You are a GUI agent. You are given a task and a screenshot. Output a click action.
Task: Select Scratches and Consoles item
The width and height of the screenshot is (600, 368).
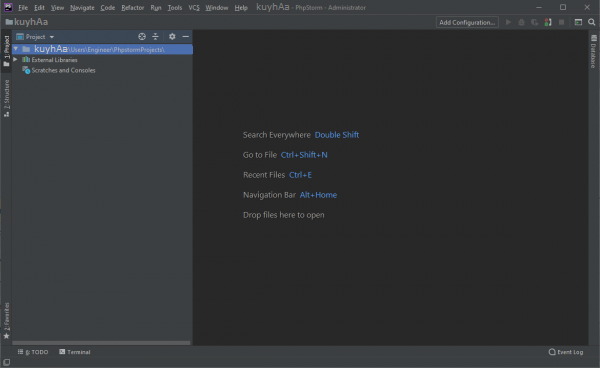point(59,70)
